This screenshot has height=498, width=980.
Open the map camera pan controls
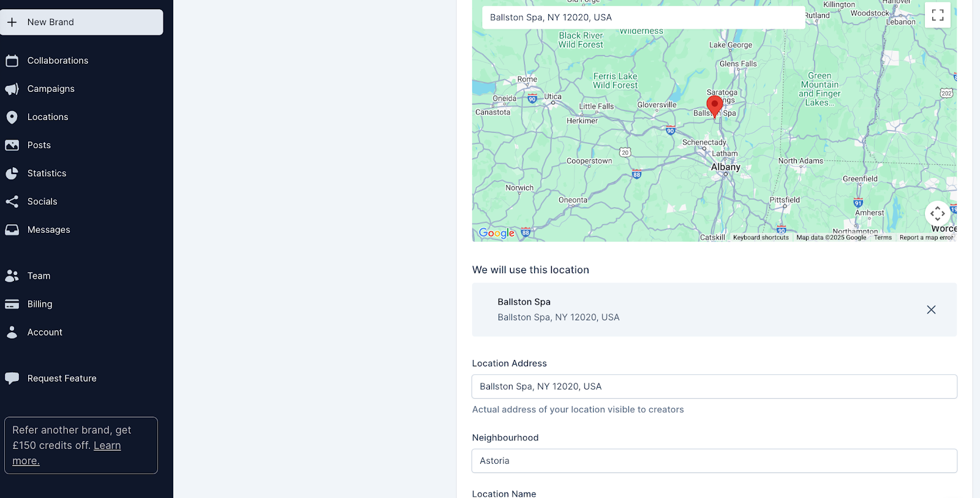[x=937, y=213]
